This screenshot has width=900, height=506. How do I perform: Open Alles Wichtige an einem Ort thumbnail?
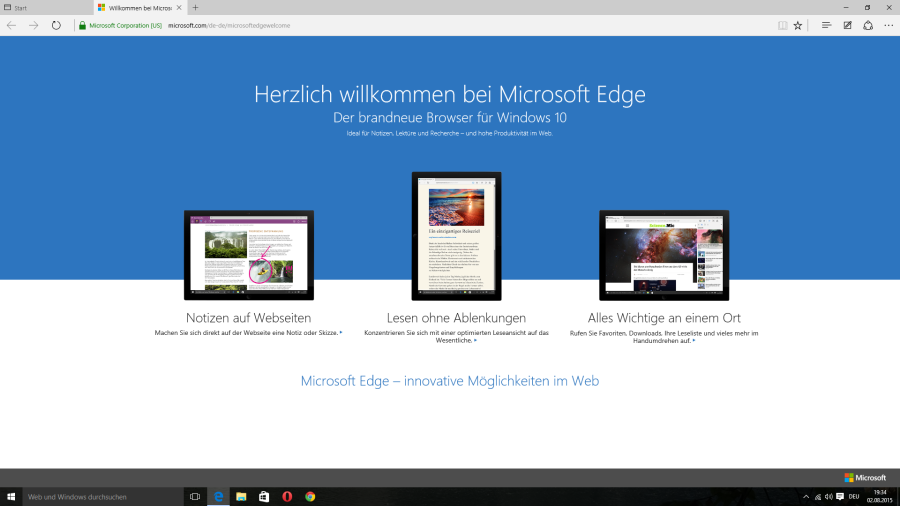664,255
